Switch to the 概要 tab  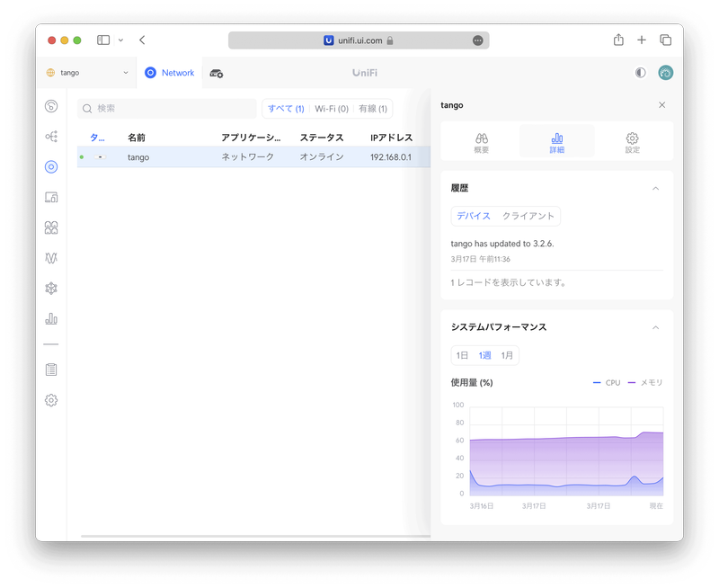pyautogui.click(x=481, y=142)
